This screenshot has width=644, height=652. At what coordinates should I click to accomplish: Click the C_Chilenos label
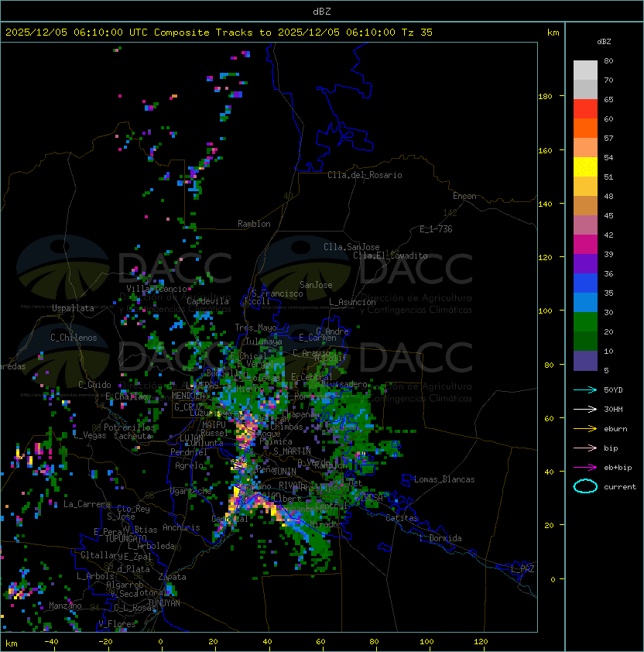coord(74,338)
